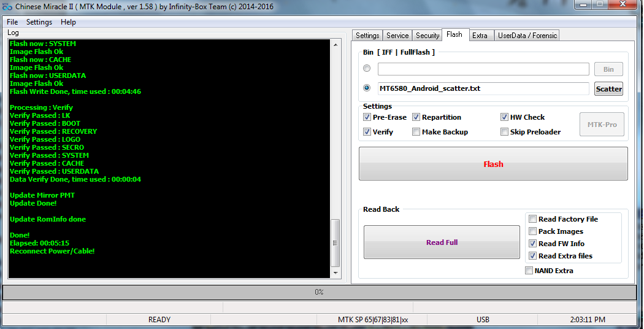The width and height of the screenshot is (644, 329).
Task: Click the 2:03:11 PM time in status bar
Action: click(x=588, y=320)
